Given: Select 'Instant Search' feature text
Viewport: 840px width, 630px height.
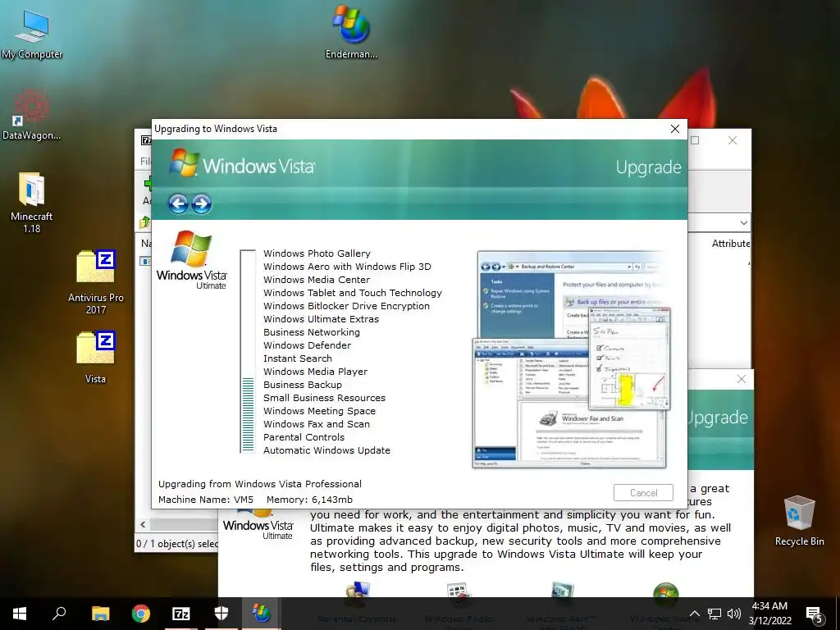Looking at the screenshot, I should [x=297, y=358].
